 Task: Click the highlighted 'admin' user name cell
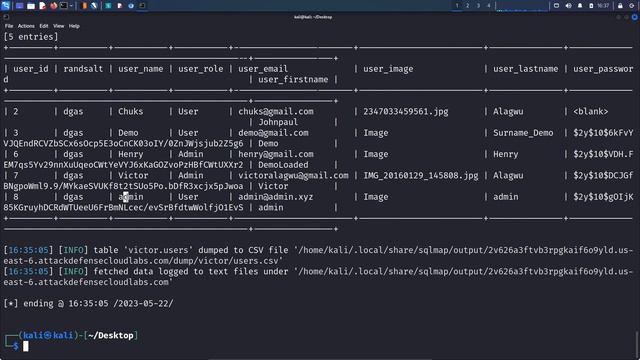(x=131, y=197)
